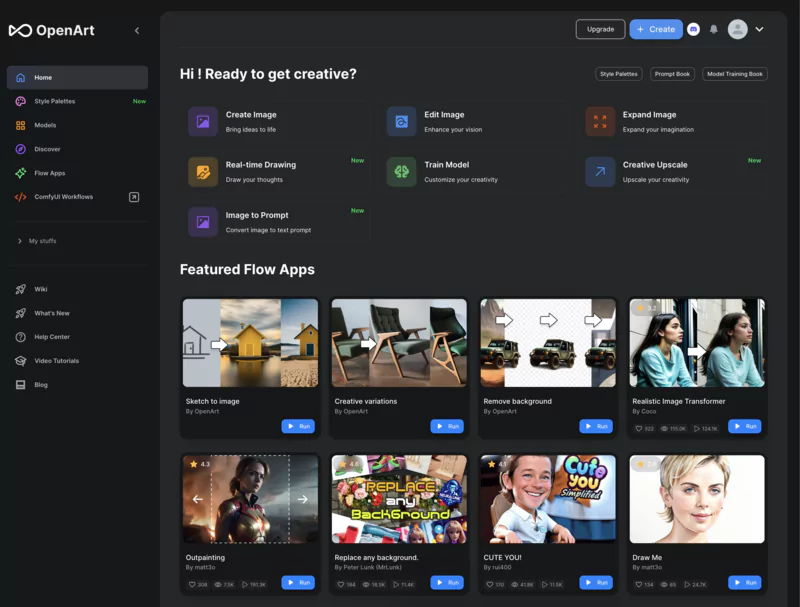Run the CUTE YOU! app
The image size is (800, 607).
point(596,583)
